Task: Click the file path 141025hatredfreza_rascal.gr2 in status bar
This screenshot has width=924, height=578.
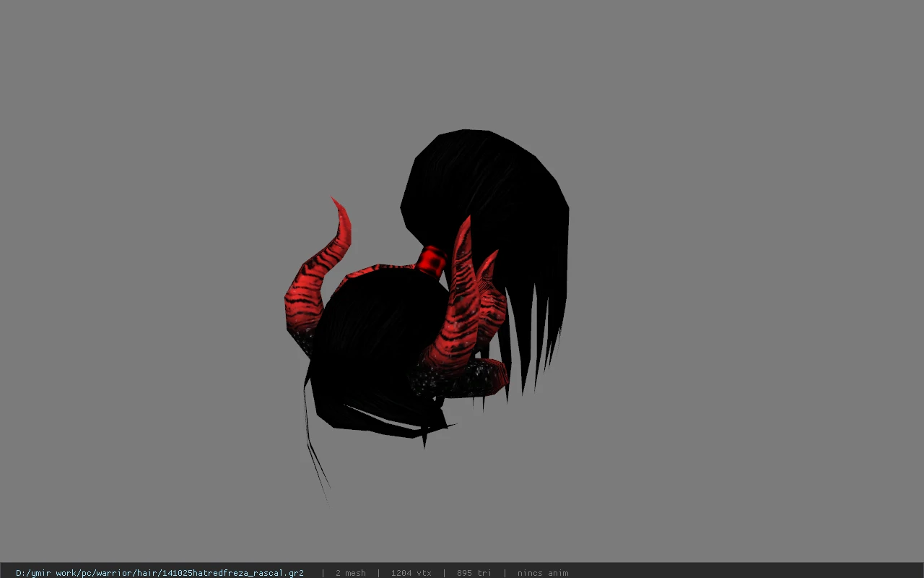Action: coord(160,573)
